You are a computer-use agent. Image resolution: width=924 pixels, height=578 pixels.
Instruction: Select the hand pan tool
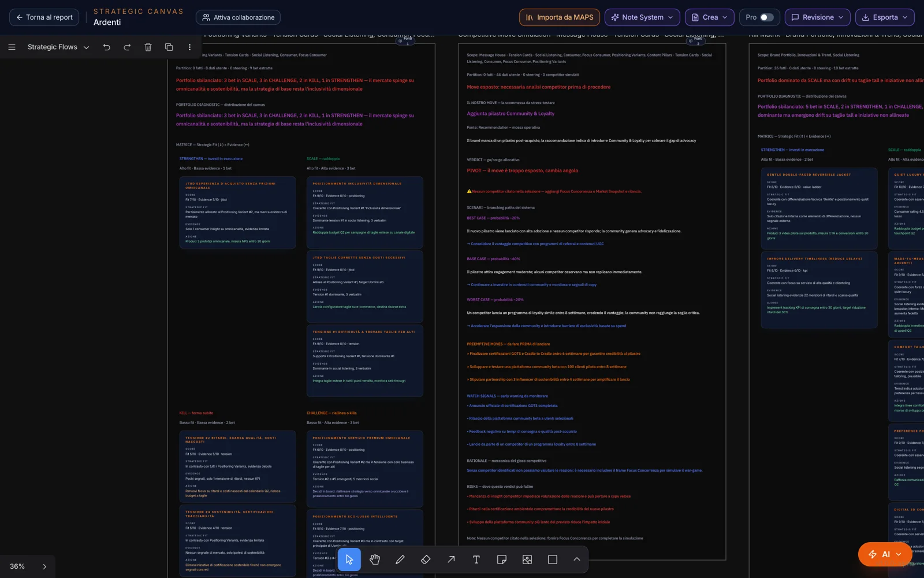click(375, 560)
